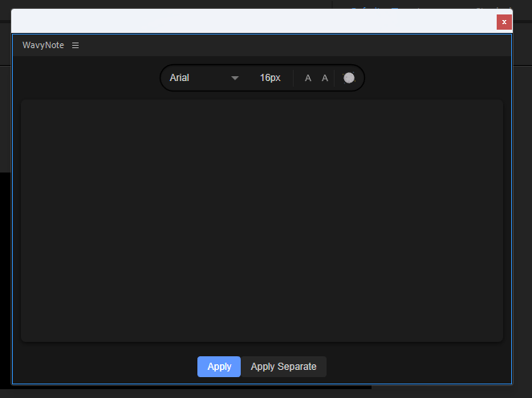Open the Arial font family dropdown
Image resolution: width=532 pixels, height=398 pixels.
pyautogui.click(x=204, y=78)
